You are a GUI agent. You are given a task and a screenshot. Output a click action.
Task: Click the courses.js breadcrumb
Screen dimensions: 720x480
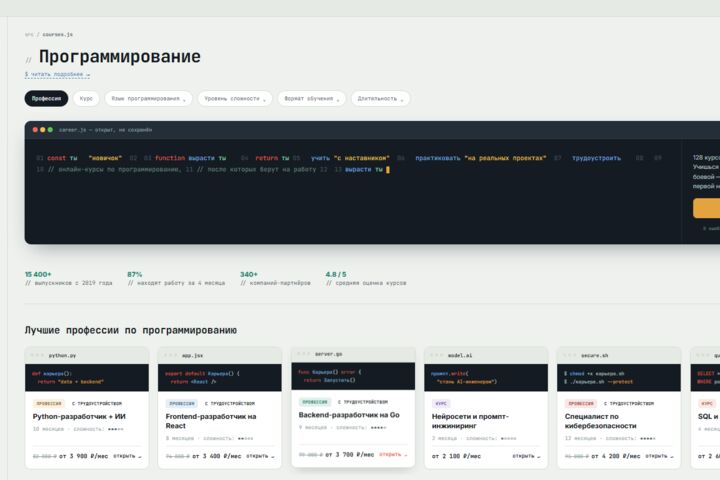pyautogui.click(x=57, y=34)
